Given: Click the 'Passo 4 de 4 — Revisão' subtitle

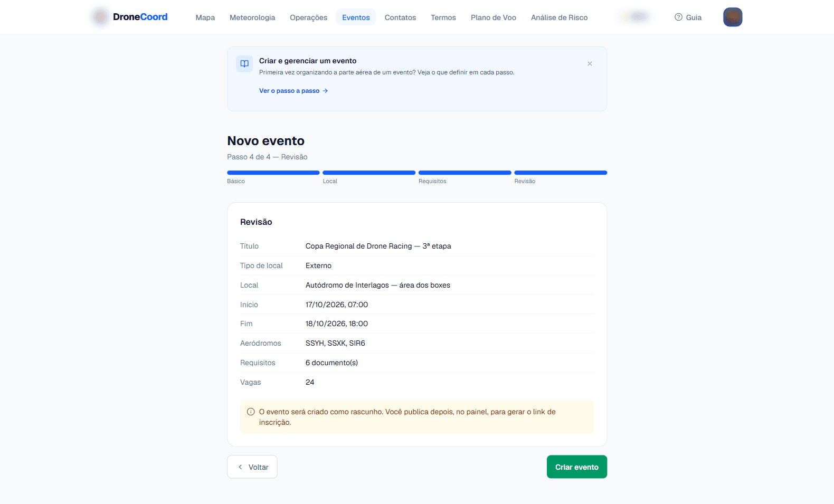Looking at the screenshot, I should click(267, 157).
